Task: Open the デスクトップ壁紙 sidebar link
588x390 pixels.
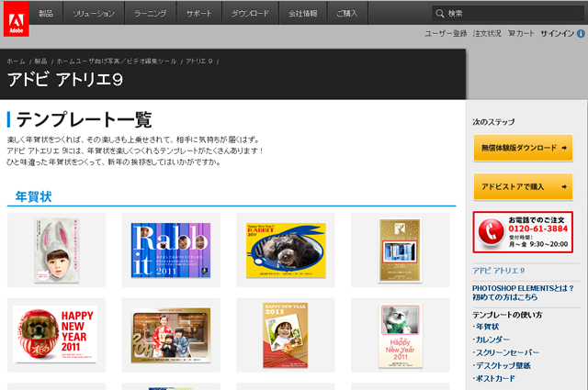Action: pos(503,365)
